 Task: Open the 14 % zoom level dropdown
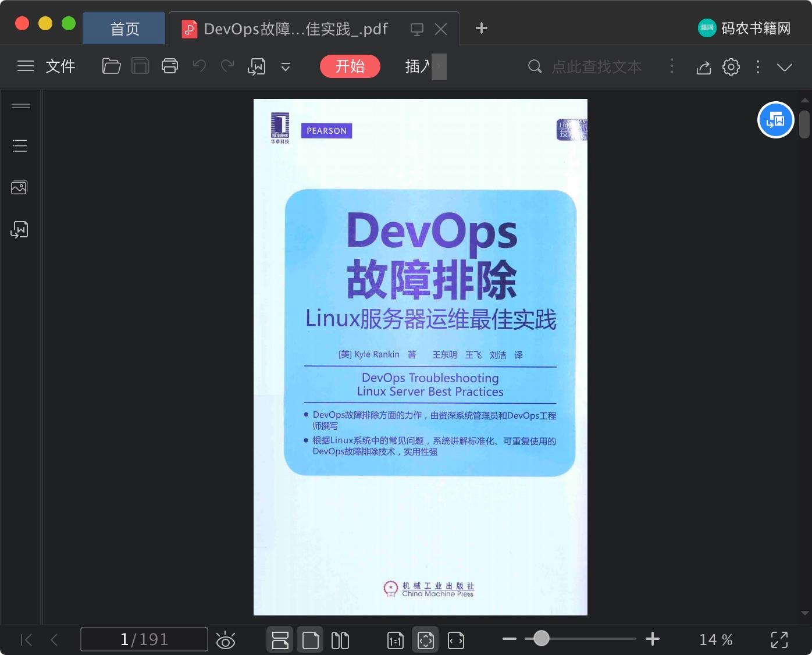click(x=716, y=640)
